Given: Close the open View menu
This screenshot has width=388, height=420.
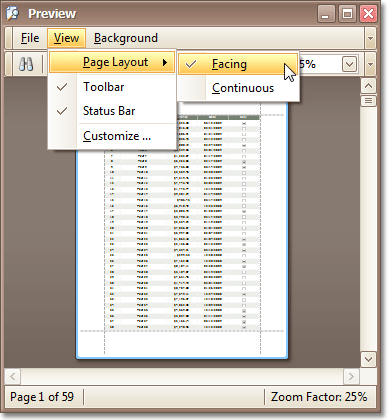Looking at the screenshot, I should [66, 38].
